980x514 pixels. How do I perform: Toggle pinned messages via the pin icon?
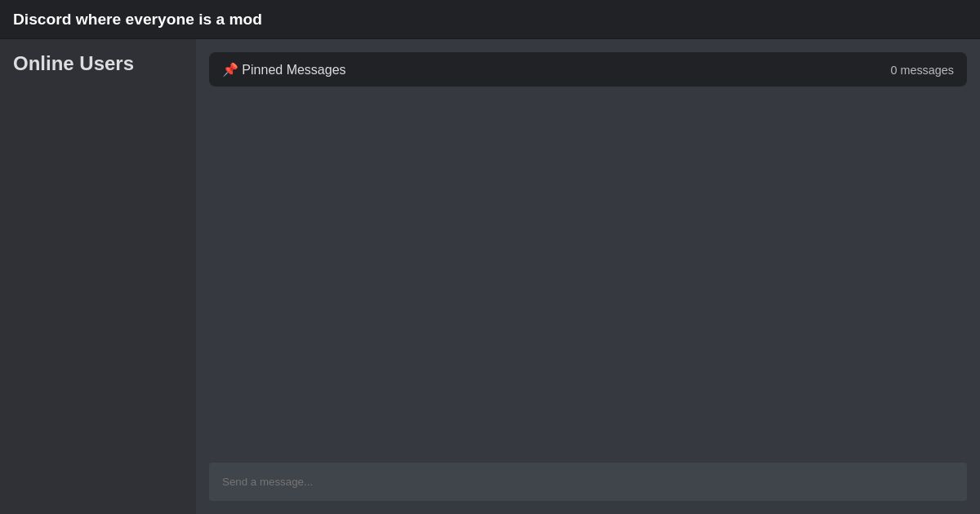click(230, 69)
